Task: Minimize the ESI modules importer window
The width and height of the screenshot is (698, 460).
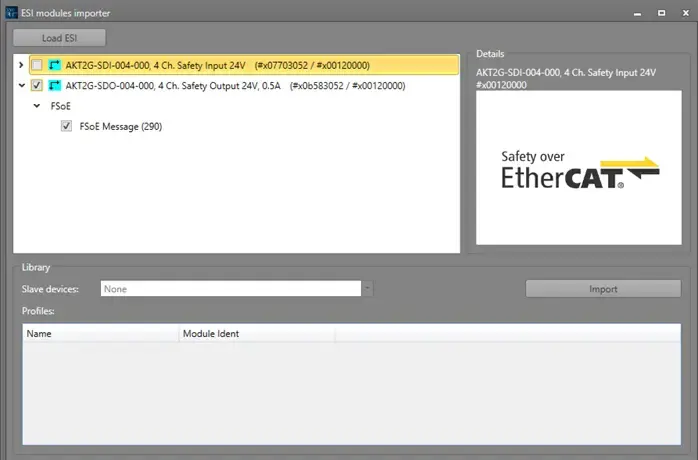Action: [639, 13]
